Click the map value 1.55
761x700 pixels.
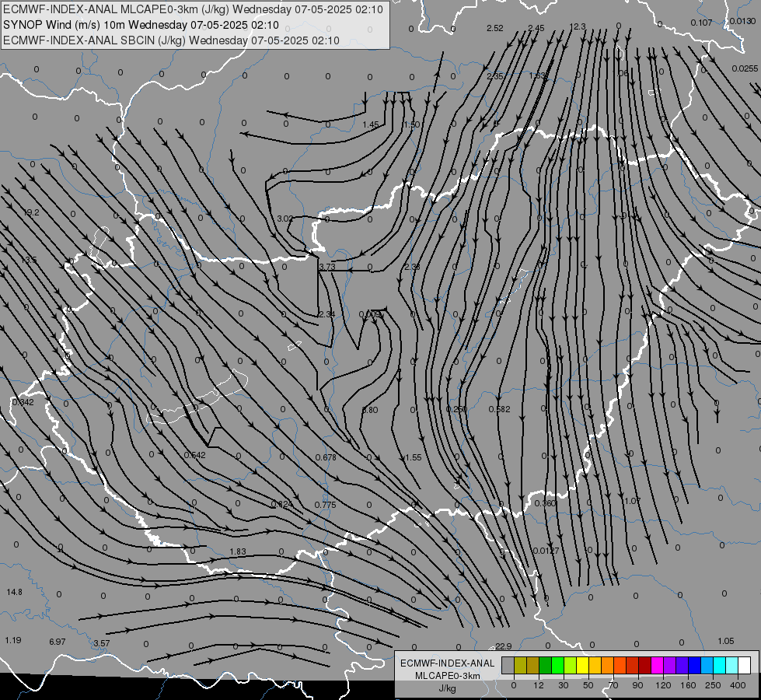(413, 457)
